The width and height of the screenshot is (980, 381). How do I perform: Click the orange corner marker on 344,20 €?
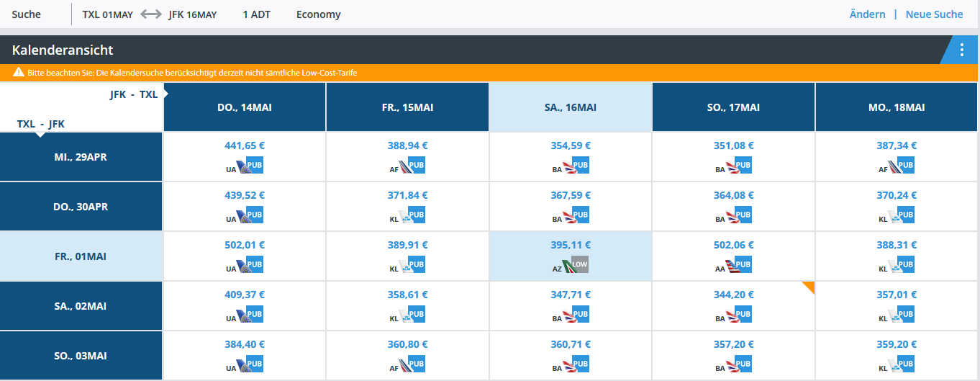809,287
